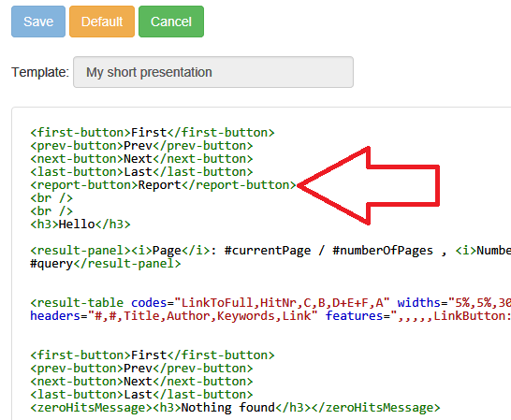Place cursor on the top last-button line
Screen dimensions: 511x420
tap(141, 172)
